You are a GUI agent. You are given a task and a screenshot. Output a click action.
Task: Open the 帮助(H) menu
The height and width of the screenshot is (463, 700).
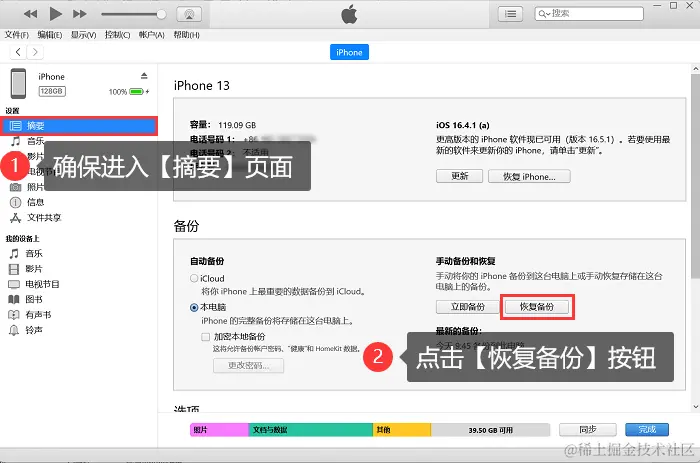point(186,35)
